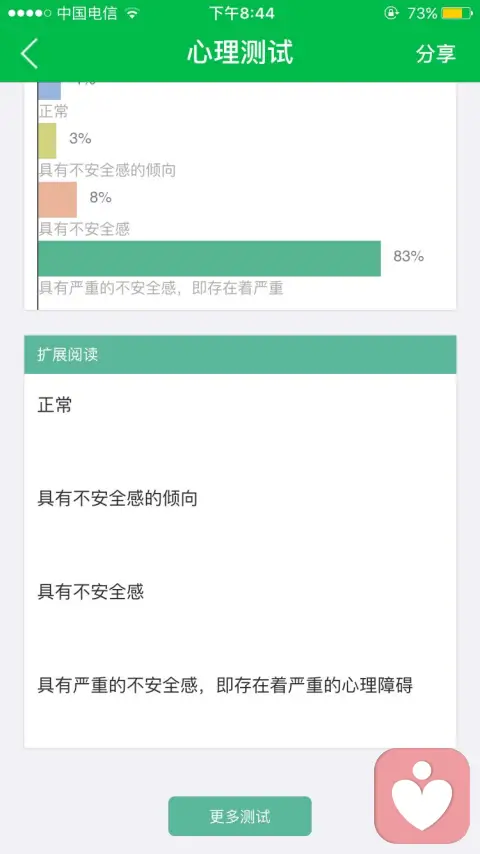Tap the 下午8:44 clock in status bar
This screenshot has height=854, width=480.
click(x=242, y=13)
